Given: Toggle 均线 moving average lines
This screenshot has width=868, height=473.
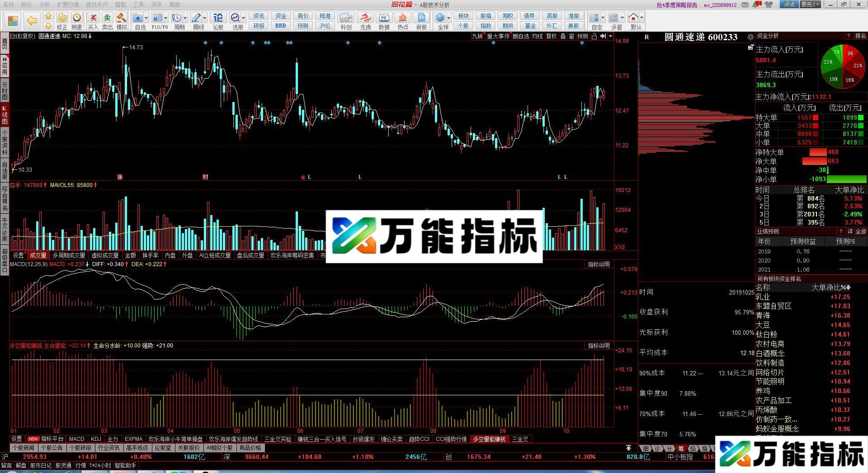Looking at the screenshot, I should [x=537, y=36].
